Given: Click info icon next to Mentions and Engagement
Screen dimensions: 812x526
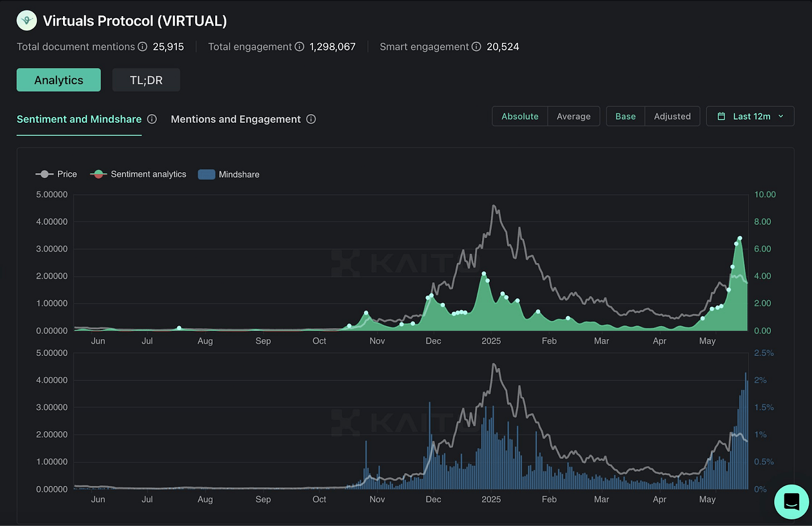Looking at the screenshot, I should point(311,119).
